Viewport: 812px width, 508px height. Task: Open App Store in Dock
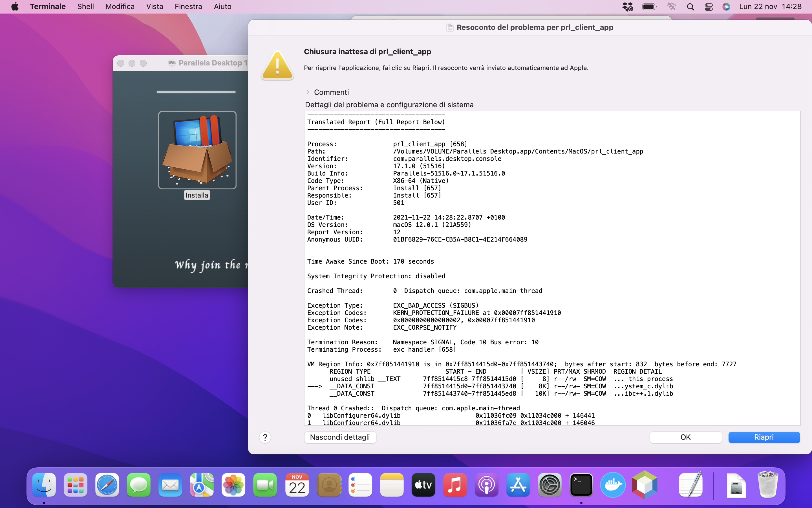pos(518,485)
